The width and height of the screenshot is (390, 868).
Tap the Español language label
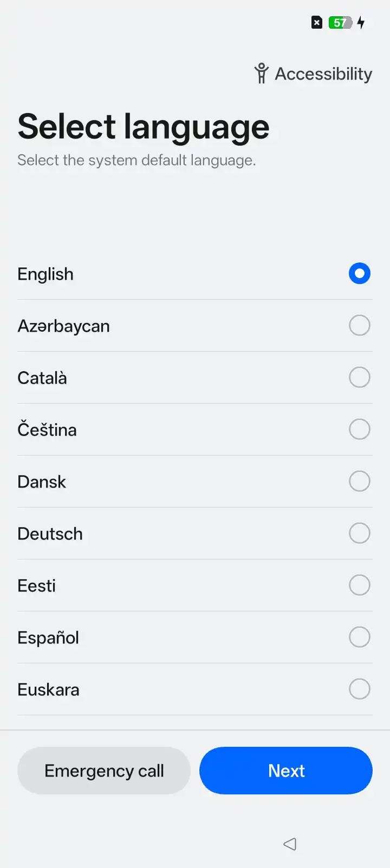(48, 637)
